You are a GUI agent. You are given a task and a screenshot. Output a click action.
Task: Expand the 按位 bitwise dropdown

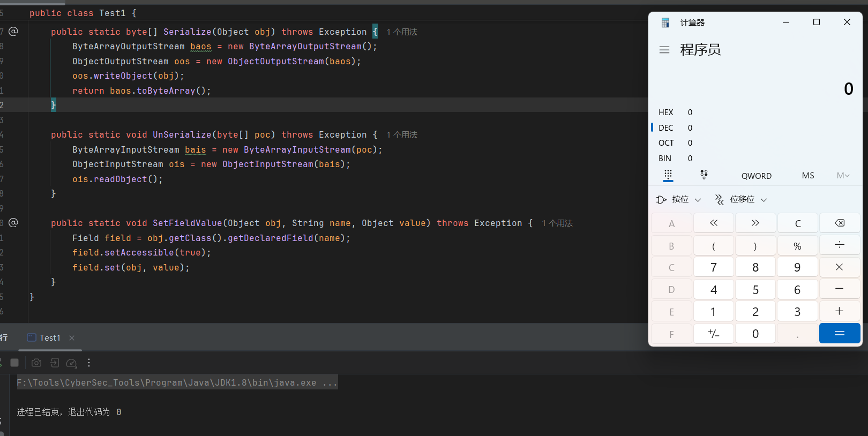(679, 199)
